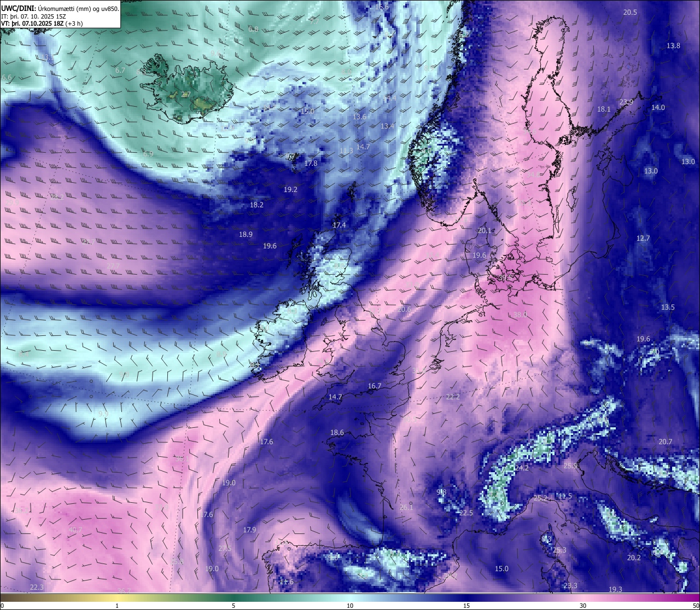The width and height of the screenshot is (700, 610).
Task: Click the 25.3 value near Corsica
Action: [x=560, y=550]
